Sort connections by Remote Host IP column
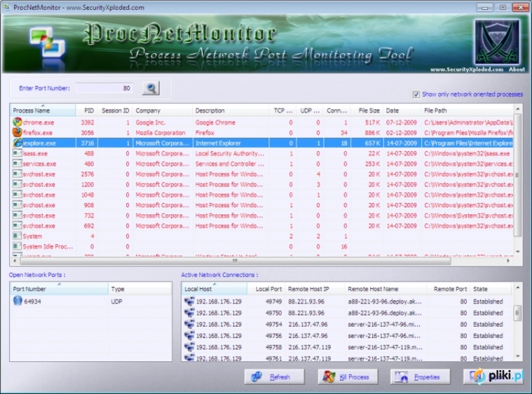 pyautogui.click(x=315, y=289)
